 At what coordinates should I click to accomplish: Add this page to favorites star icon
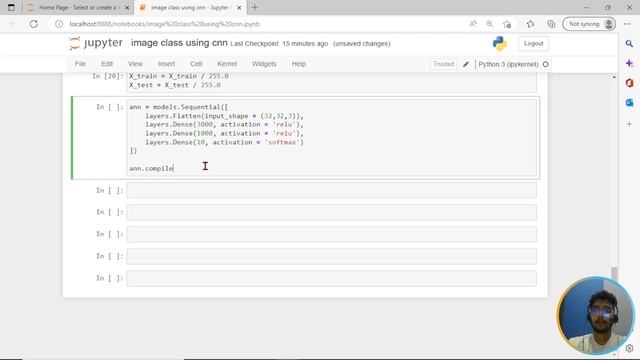(507, 24)
